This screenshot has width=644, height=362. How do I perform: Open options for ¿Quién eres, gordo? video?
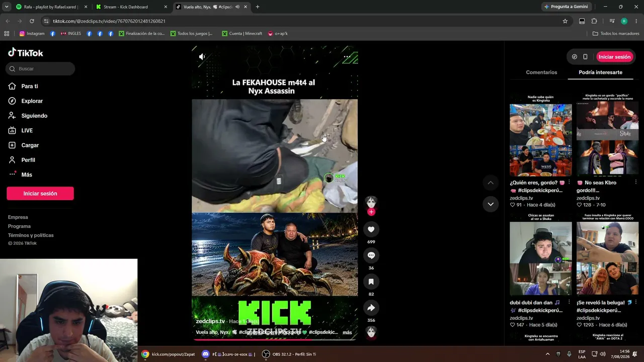click(x=569, y=182)
